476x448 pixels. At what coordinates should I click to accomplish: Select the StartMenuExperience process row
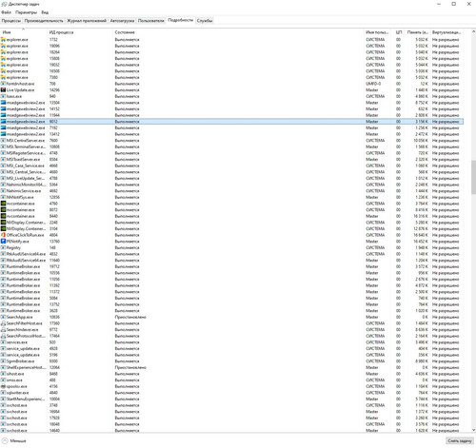pyautogui.click(x=231, y=399)
